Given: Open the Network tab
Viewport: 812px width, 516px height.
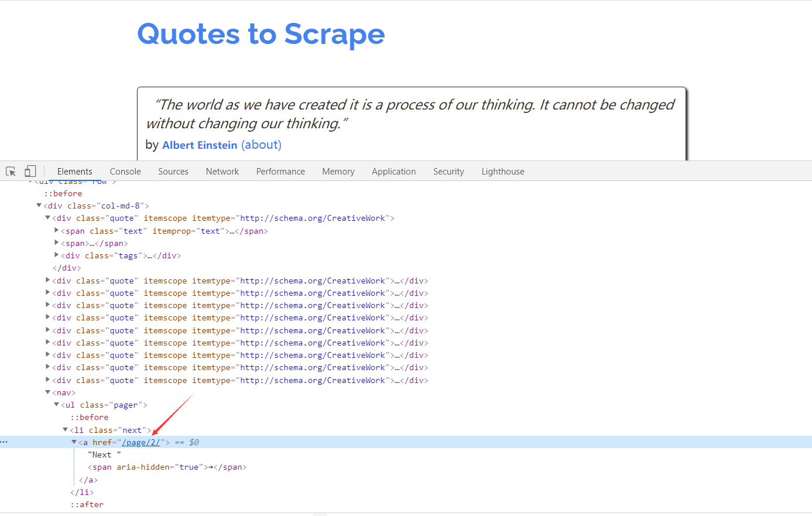Looking at the screenshot, I should 222,172.
